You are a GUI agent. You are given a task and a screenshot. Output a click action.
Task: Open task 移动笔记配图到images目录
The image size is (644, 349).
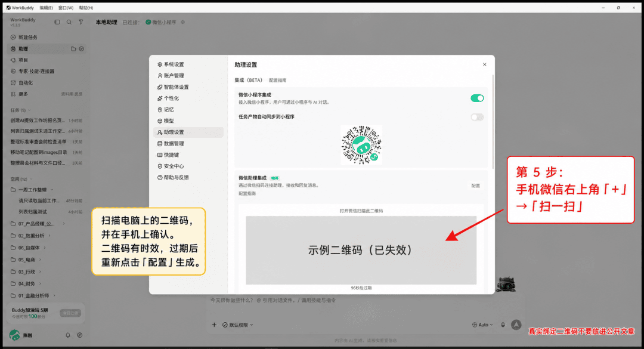(47, 153)
